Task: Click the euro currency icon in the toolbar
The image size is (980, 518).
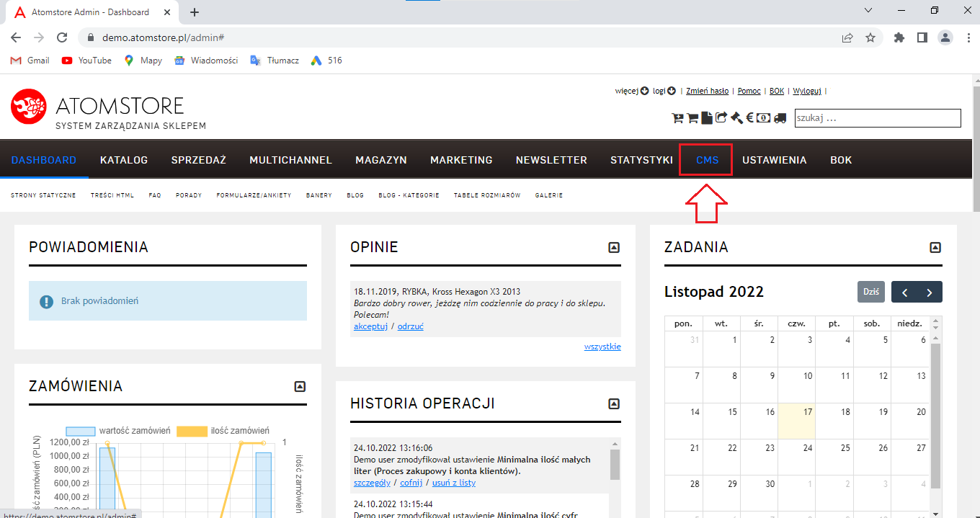Action: click(x=750, y=118)
